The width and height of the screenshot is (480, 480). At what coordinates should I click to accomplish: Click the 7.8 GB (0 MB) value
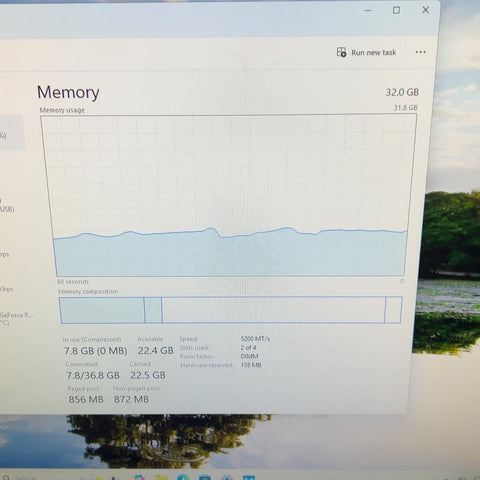(x=96, y=351)
